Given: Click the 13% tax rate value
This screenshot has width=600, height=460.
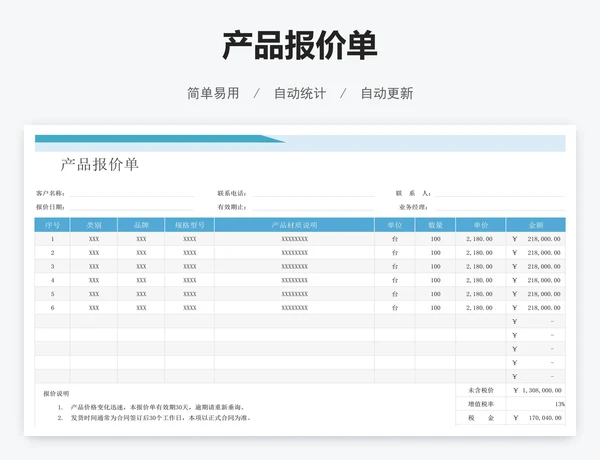Looking at the screenshot, I should pos(536,404).
